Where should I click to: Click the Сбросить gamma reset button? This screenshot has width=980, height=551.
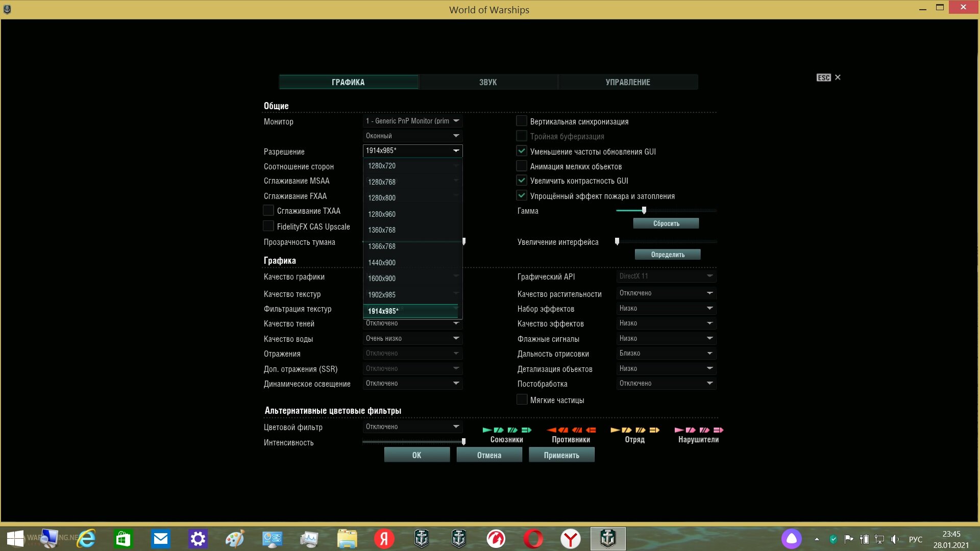coord(666,223)
